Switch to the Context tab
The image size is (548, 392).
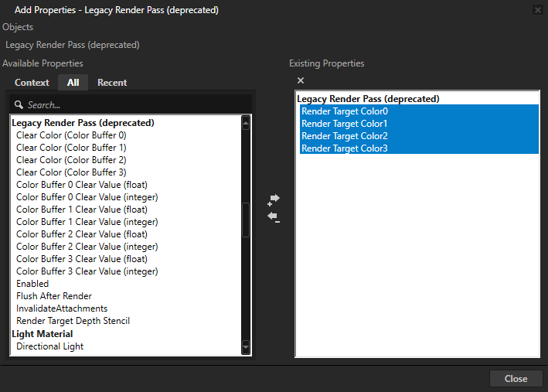point(32,83)
